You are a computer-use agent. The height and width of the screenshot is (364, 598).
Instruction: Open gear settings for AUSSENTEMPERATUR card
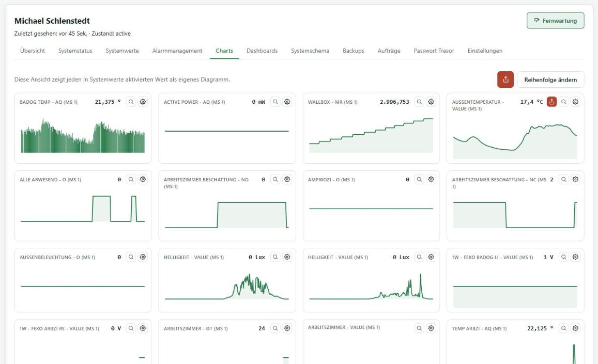pyautogui.click(x=575, y=102)
